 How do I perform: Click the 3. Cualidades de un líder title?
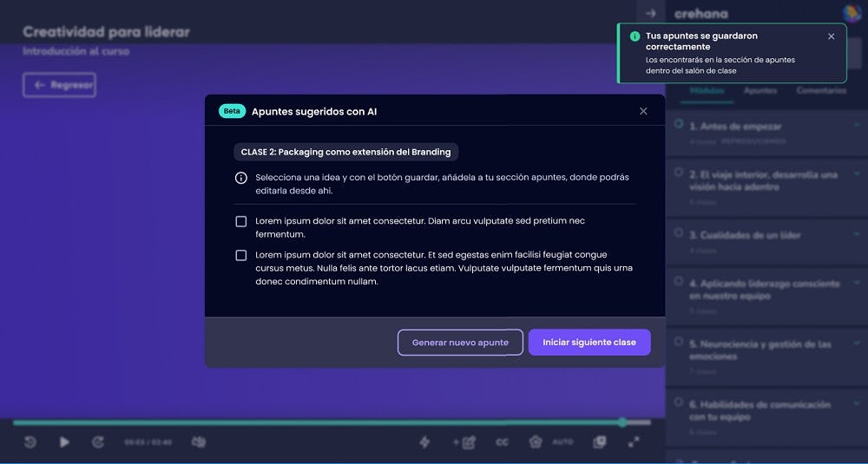745,235
